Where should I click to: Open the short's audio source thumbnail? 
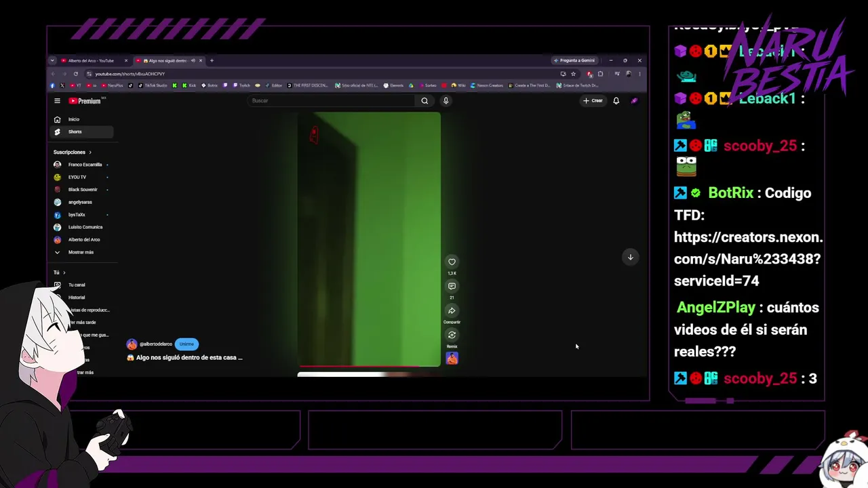pyautogui.click(x=452, y=359)
